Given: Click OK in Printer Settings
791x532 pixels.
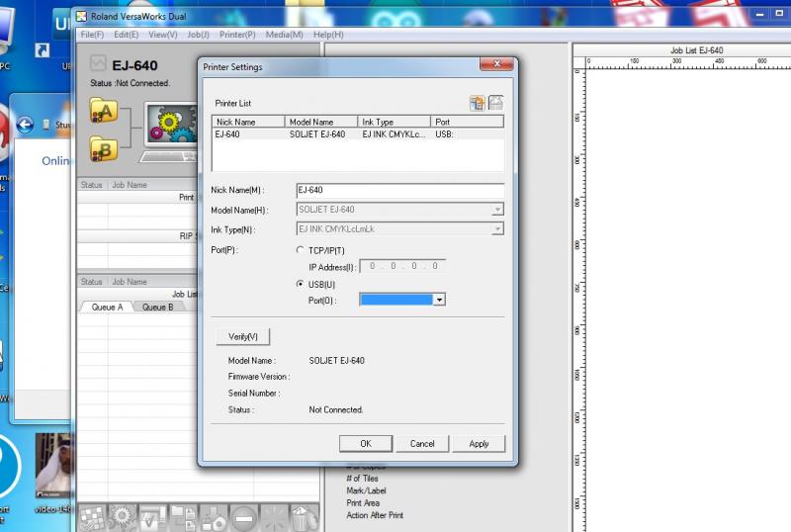Looking at the screenshot, I should click(366, 444).
